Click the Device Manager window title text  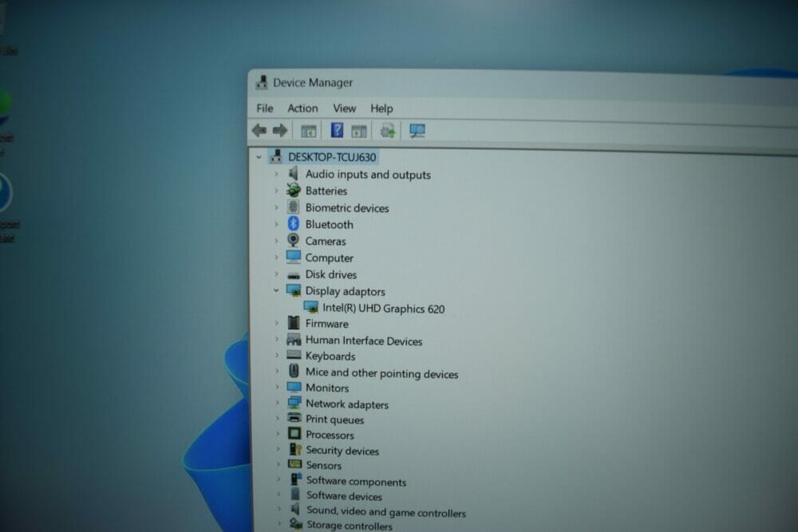(x=313, y=82)
